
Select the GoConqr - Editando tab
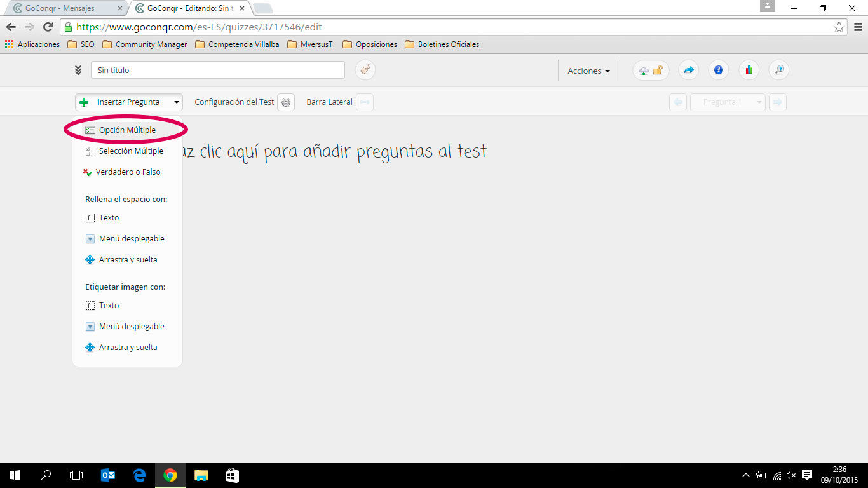click(189, 8)
